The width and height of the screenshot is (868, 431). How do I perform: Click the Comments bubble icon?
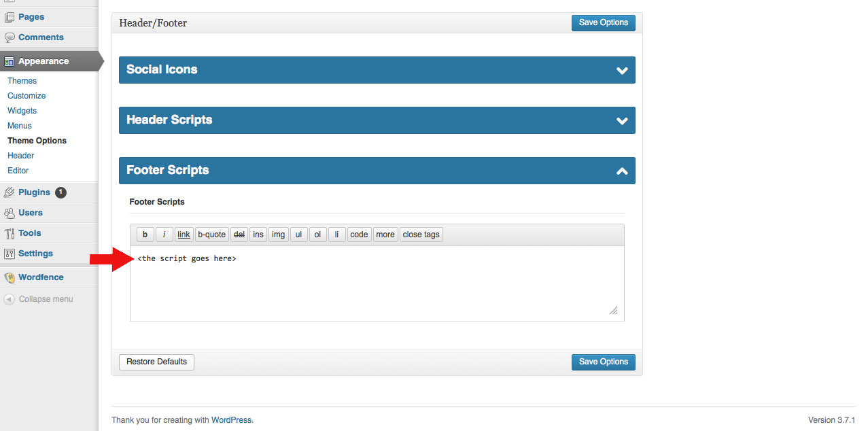coord(10,37)
